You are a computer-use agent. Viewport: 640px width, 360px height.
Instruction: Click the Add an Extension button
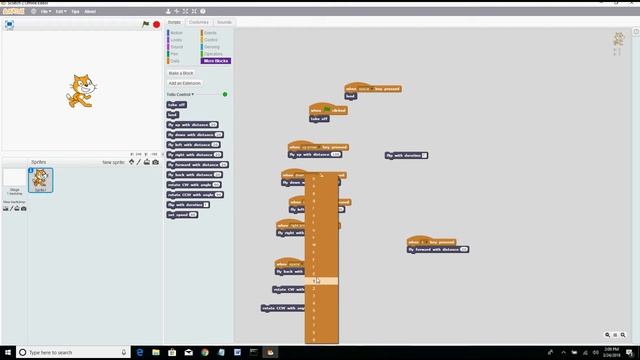point(184,83)
